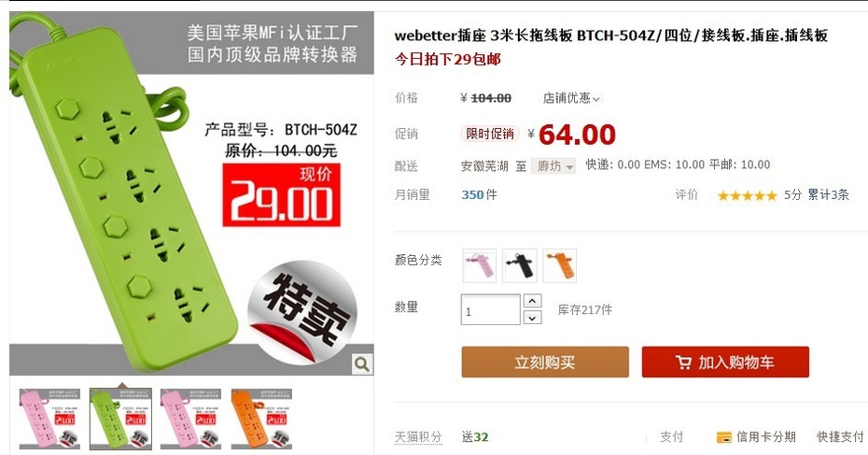The width and height of the screenshot is (868, 455).
Task: Click the 快捷支付 payment option
Action: [x=840, y=436]
